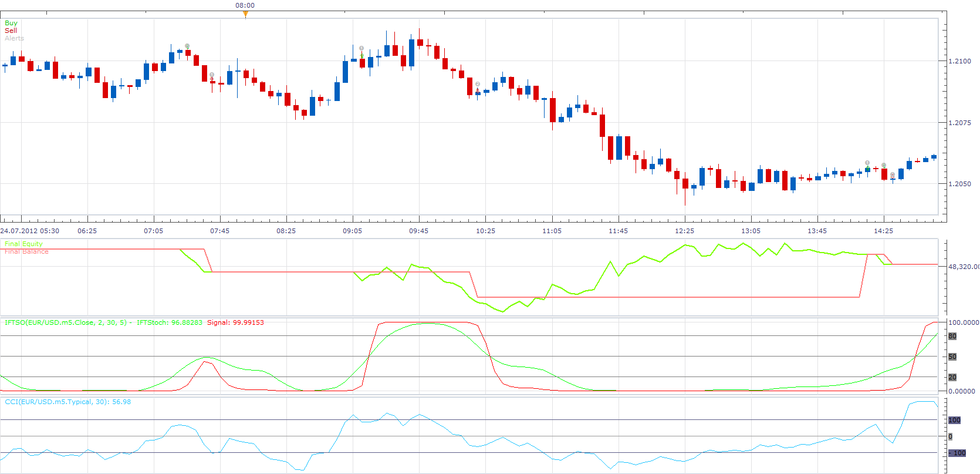Select the CCI indicator title label
Screen dimensions: 980x474
tap(68, 402)
